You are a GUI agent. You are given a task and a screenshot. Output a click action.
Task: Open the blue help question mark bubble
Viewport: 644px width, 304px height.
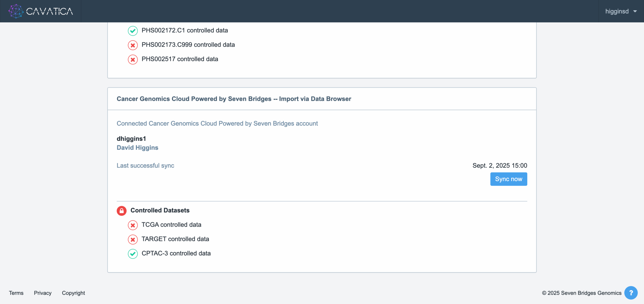[631, 293]
